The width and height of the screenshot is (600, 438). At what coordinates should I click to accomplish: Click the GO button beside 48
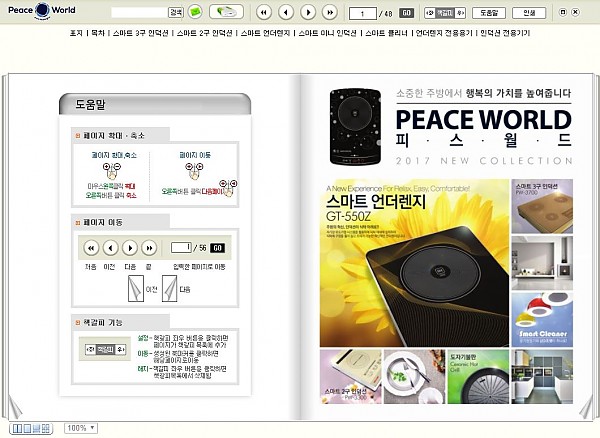(406, 13)
